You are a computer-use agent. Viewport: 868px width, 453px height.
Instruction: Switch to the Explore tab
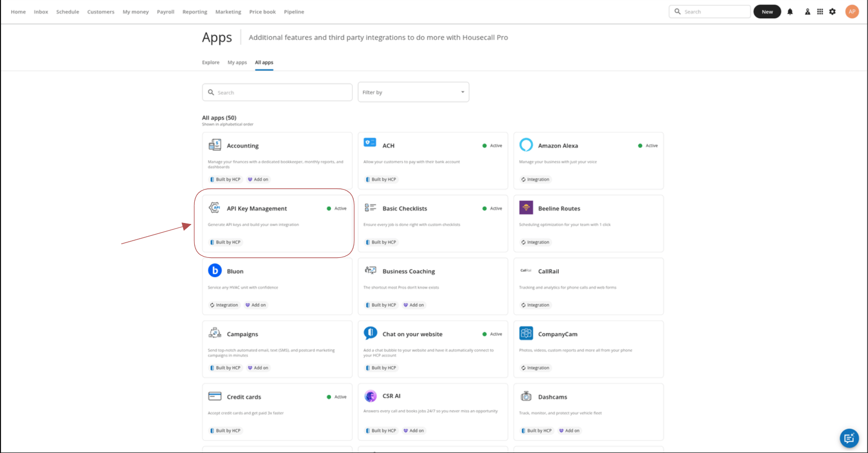(x=211, y=63)
